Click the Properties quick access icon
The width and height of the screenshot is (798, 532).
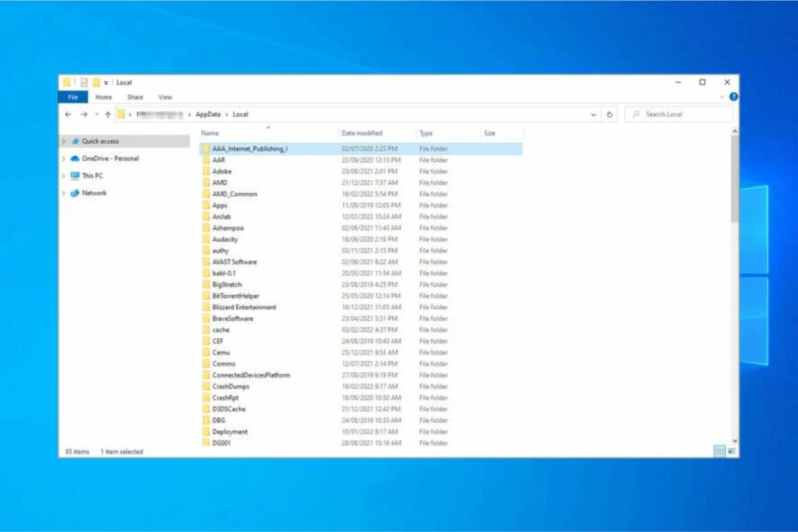[84, 82]
